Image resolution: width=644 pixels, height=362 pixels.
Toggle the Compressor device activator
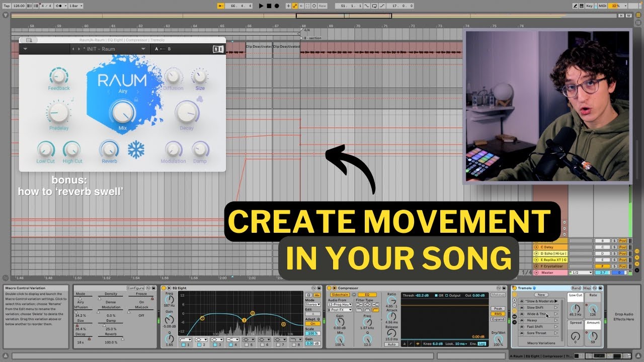point(329,288)
